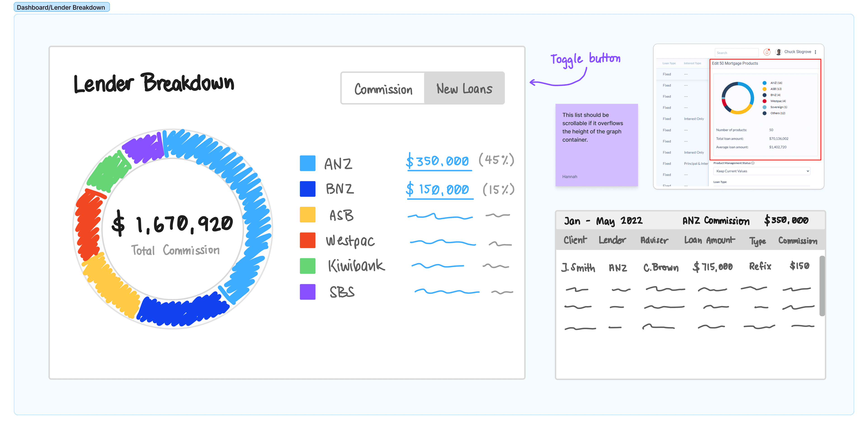Click the $715,000 loan amount cell
Viewport: 868px width, 429px height.
click(x=713, y=267)
